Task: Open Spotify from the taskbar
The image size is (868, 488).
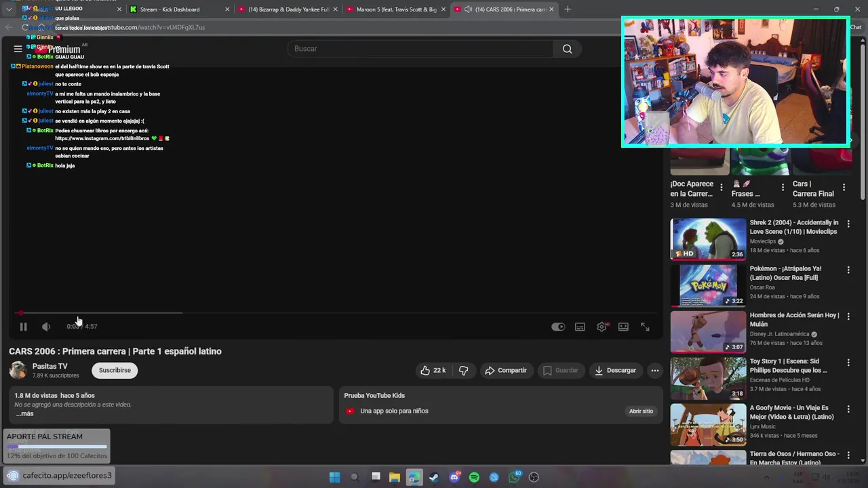Action: pyautogui.click(x=474, y=477)
